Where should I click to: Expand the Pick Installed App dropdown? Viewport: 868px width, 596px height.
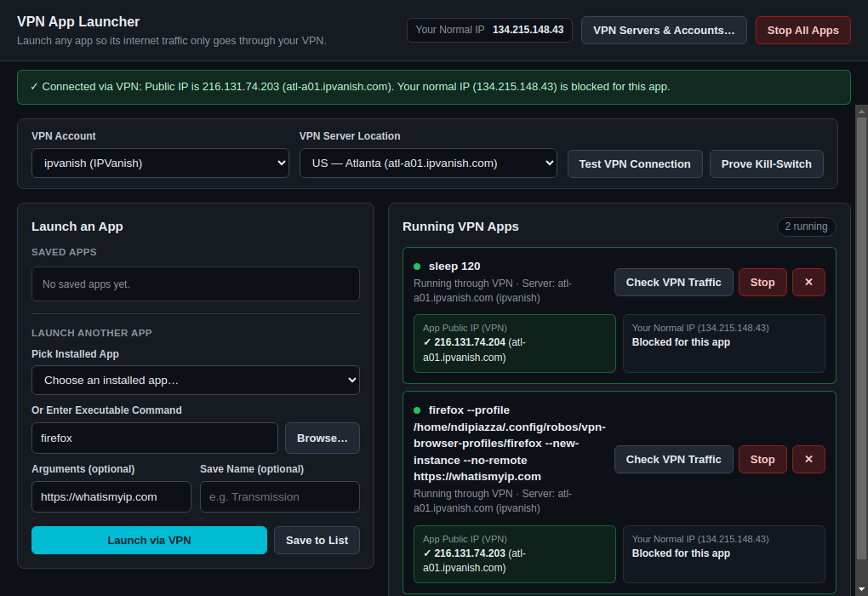click(x=196, y=380)
